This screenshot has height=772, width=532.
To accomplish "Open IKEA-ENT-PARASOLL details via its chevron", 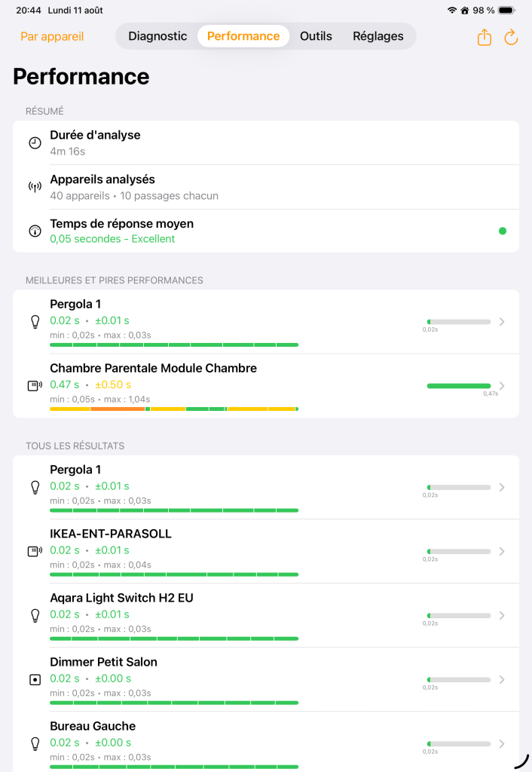I will [503, 551].
